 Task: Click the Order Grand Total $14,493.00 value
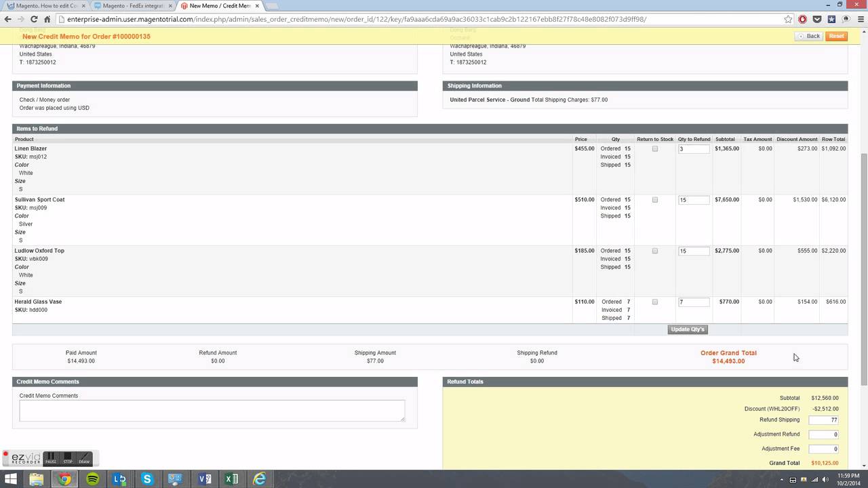point(728,361)
